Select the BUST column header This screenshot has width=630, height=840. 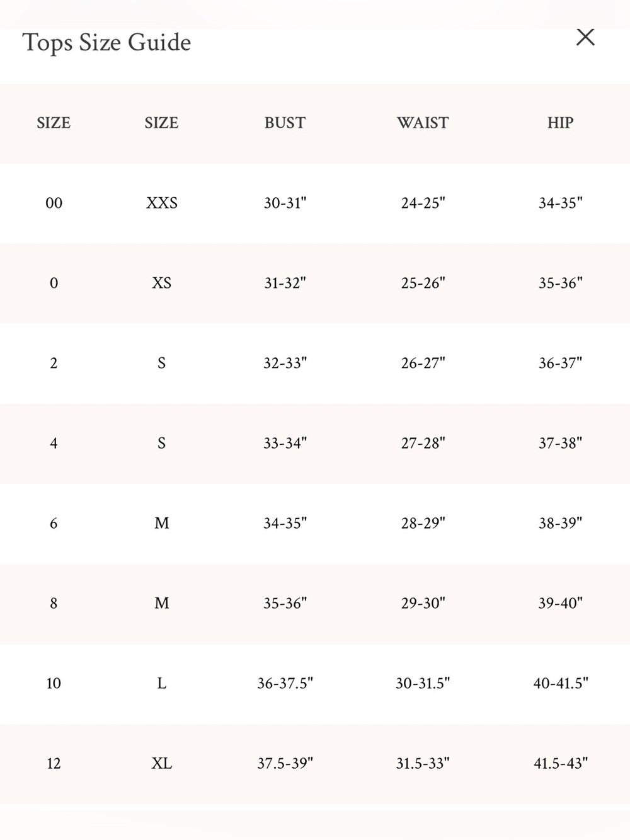click(285, 123)
